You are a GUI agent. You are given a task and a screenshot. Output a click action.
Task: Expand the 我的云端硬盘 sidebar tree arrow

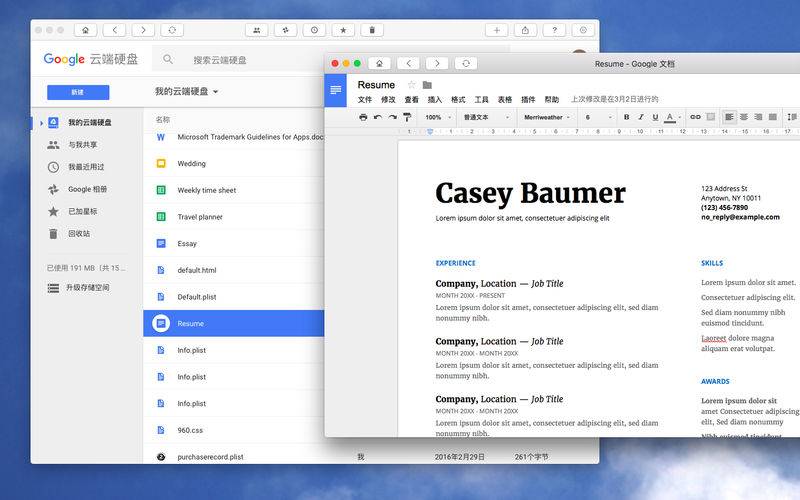pyautogui.click(x=41, y=122)
